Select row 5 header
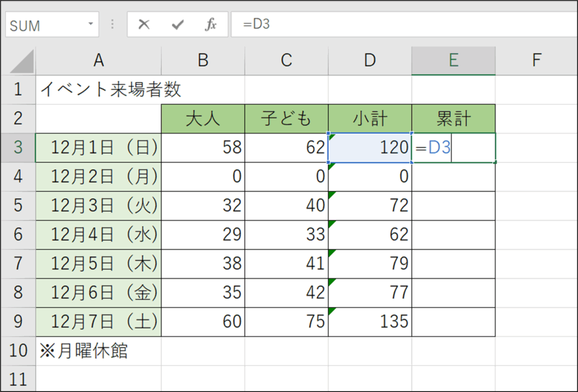This screenshot has height=392, width=578. 18,205
